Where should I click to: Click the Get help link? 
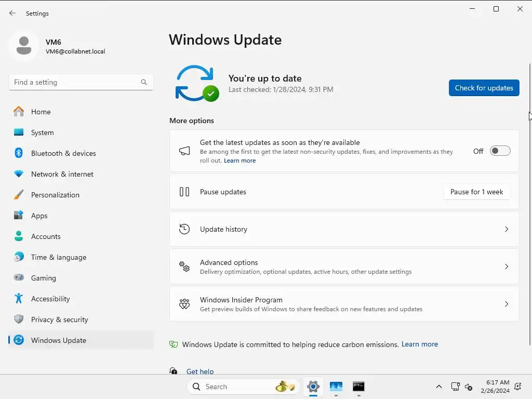pos(200,371)
